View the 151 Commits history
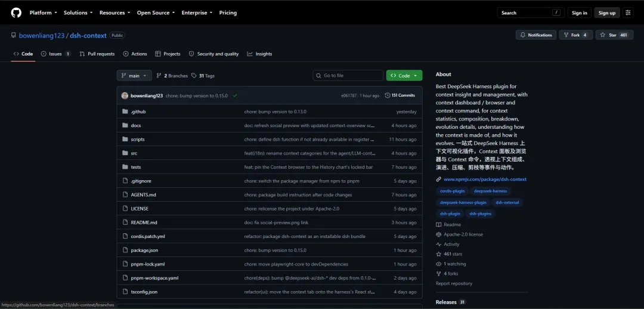 tap(400, 95)
